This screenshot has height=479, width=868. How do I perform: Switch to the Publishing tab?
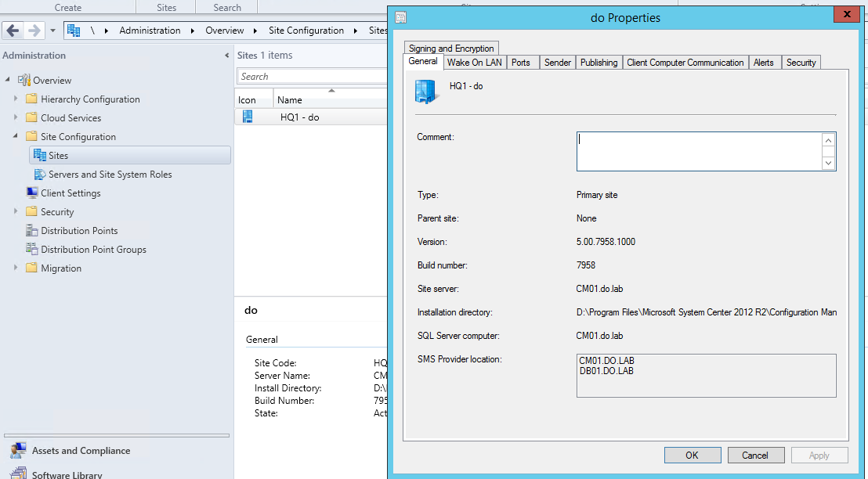[599, 63]
